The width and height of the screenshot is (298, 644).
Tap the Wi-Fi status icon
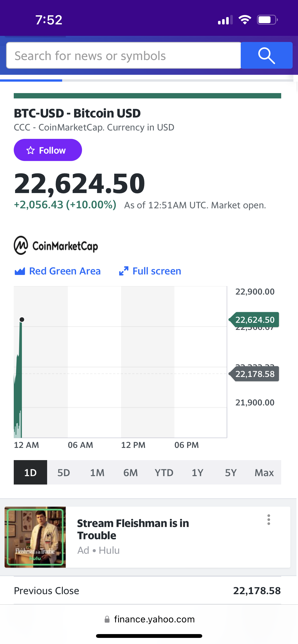pyautogui.click(x=245, y=20)
